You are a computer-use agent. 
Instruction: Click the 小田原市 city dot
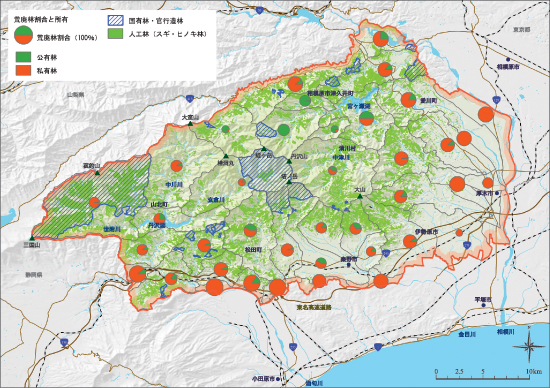(x=278, y=379)
